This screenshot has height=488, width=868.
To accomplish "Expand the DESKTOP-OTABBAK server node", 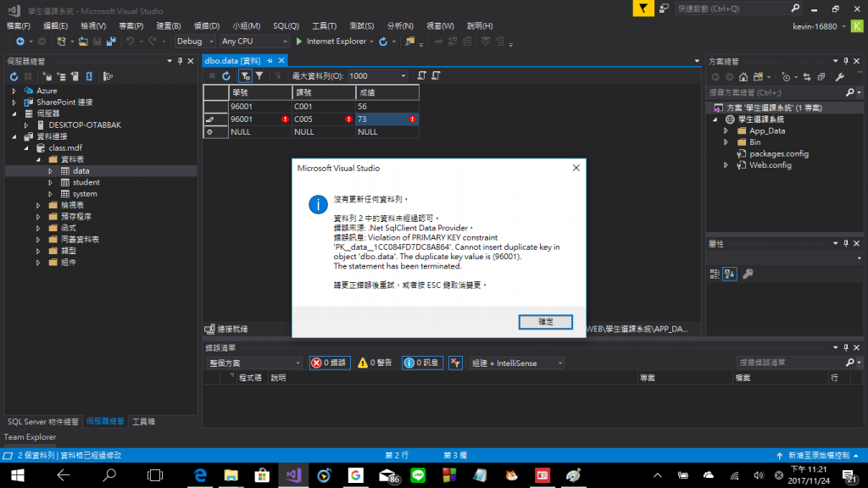I will pos(26,125).
